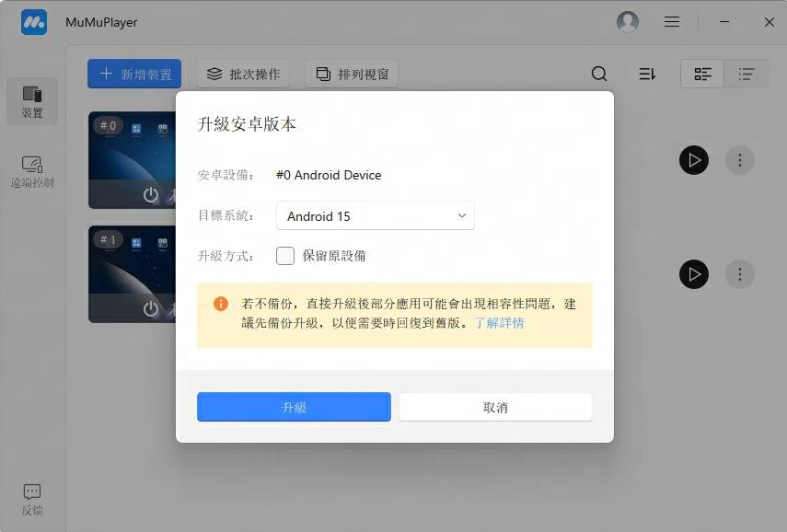This screenshot has height=532, width=787.
Task: Open more options for device #0
Action: coord(740,160)
